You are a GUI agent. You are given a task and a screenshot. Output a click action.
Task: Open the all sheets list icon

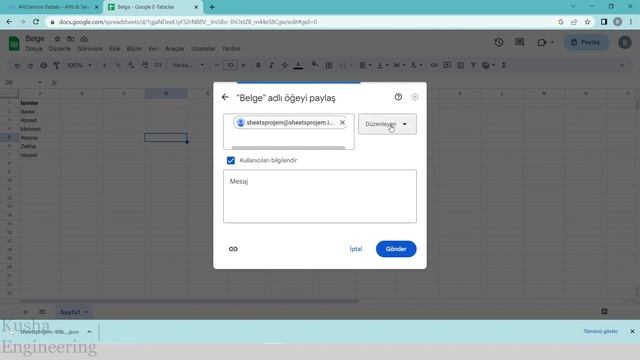(42, 312)
